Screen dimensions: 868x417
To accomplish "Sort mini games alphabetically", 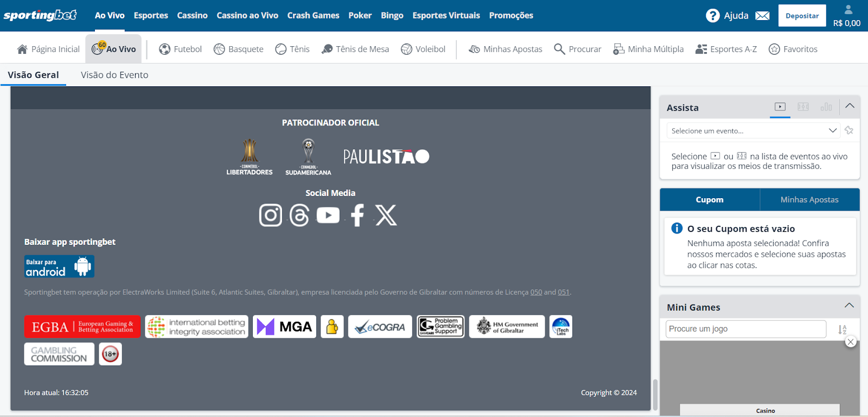I will pyautogui.click(x=842, y=330).
